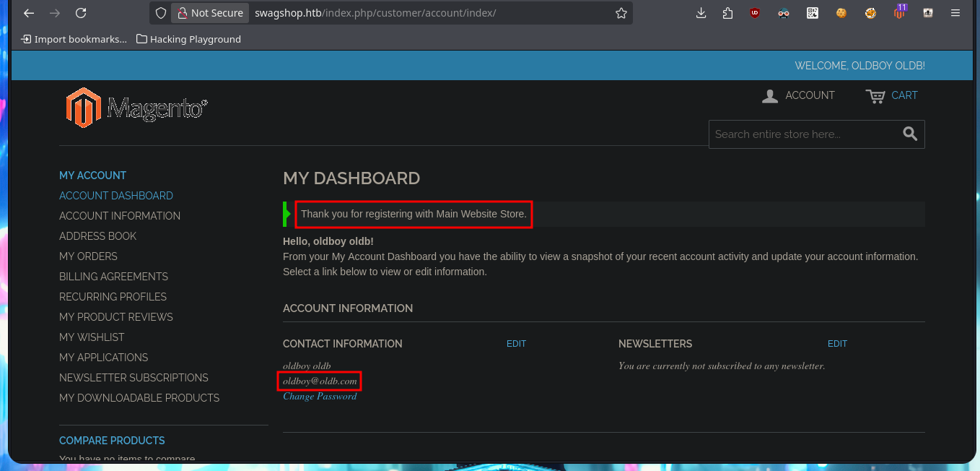Viewport: 980px width, 471px height.
Task: Open the extensions puzzle-piece menu
Action: point(727,13)
